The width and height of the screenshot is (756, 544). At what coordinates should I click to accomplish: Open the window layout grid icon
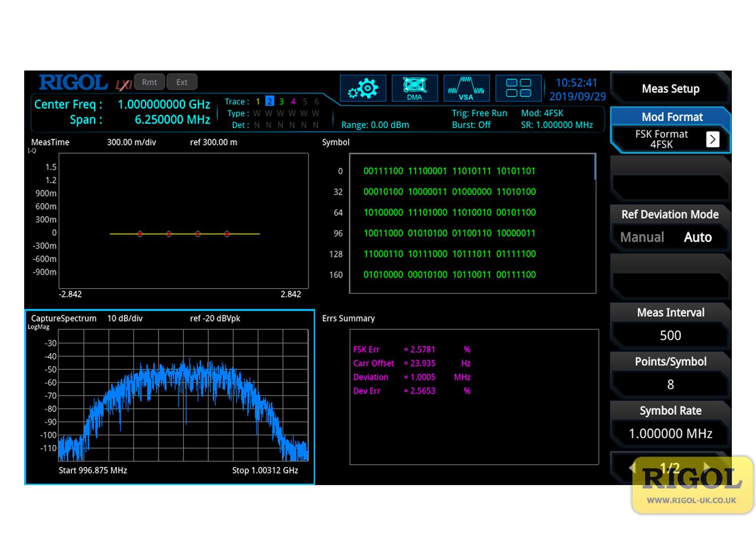click(x=518, y=89)
